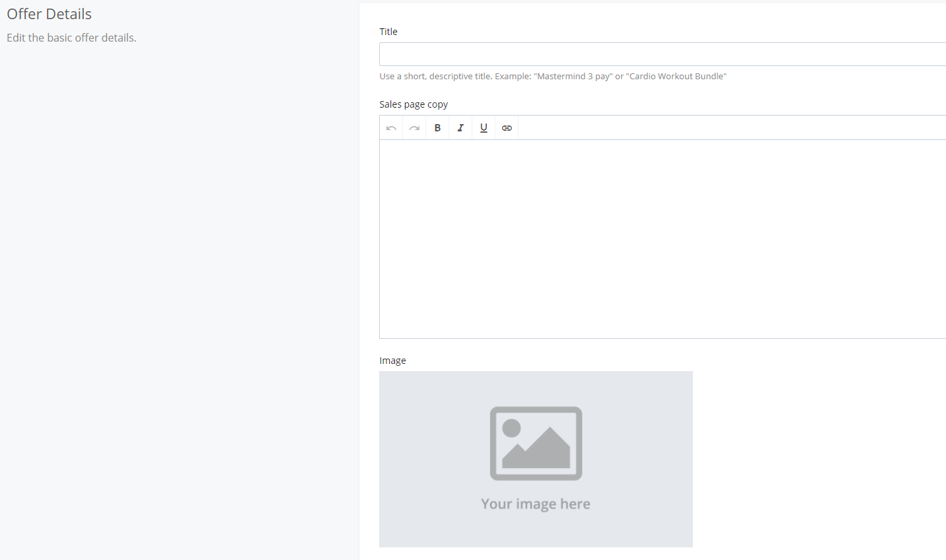Click top-left corner of gray image upload box
The image size is (946, 560).
pos(384,376)
